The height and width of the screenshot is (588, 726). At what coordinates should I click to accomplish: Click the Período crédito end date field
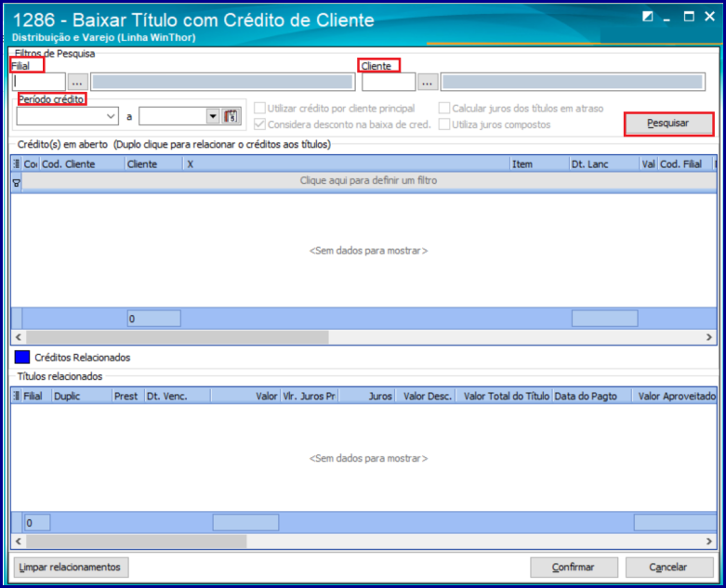[x=173, y=116]
